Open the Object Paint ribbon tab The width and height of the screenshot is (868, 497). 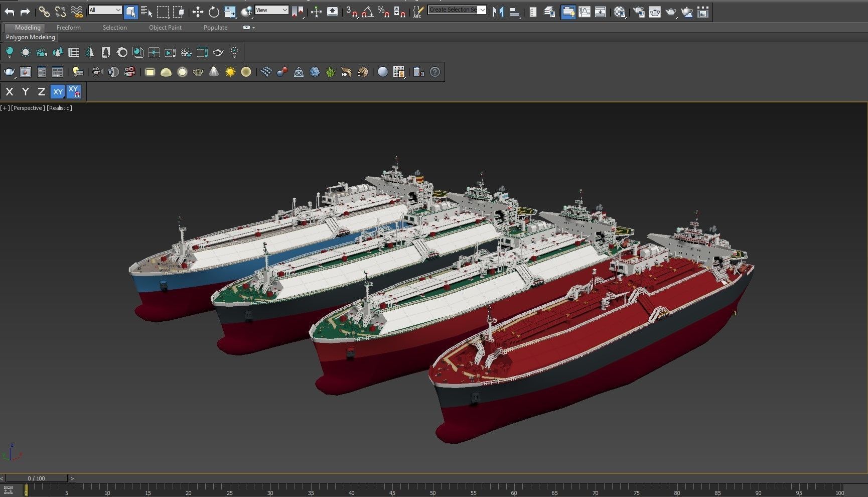(x=165, y=28)
